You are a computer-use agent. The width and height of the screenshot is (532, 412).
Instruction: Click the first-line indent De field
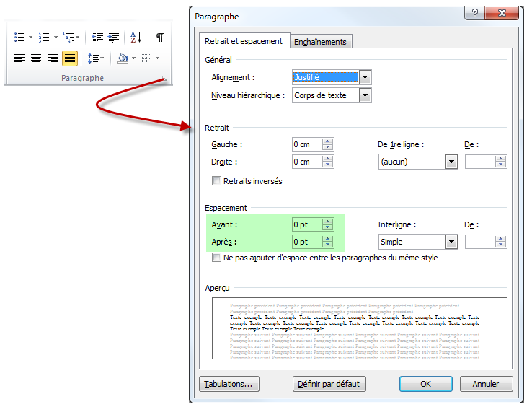click(x=480, y=162)
